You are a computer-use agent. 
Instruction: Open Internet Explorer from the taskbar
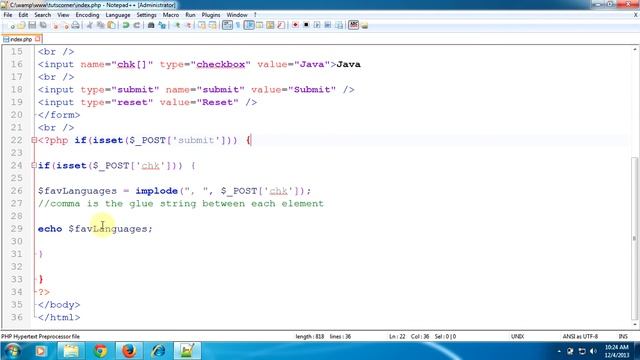click(158, 351)
